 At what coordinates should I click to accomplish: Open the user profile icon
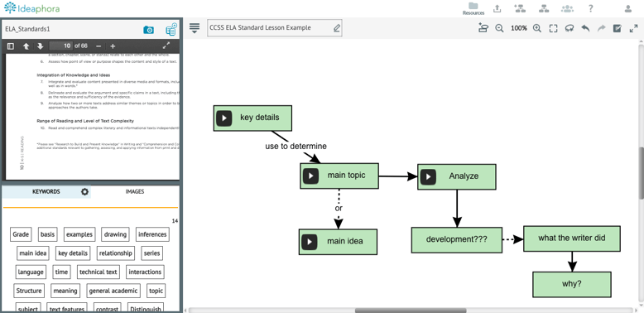click(628, 8)
